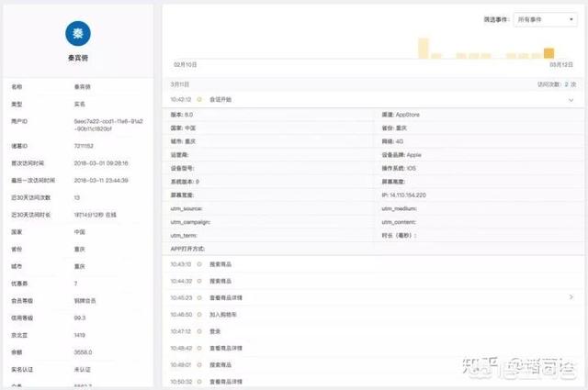The width and height of the screenshot is (588, 390).
Task: Click the utm_campaign field label
Action: pos(190,222)
